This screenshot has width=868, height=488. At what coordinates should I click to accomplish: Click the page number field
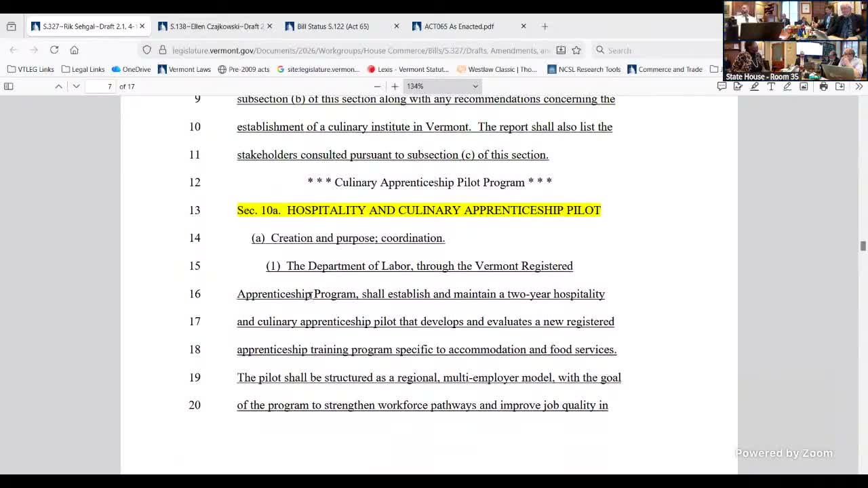click(x=101, y=86)
